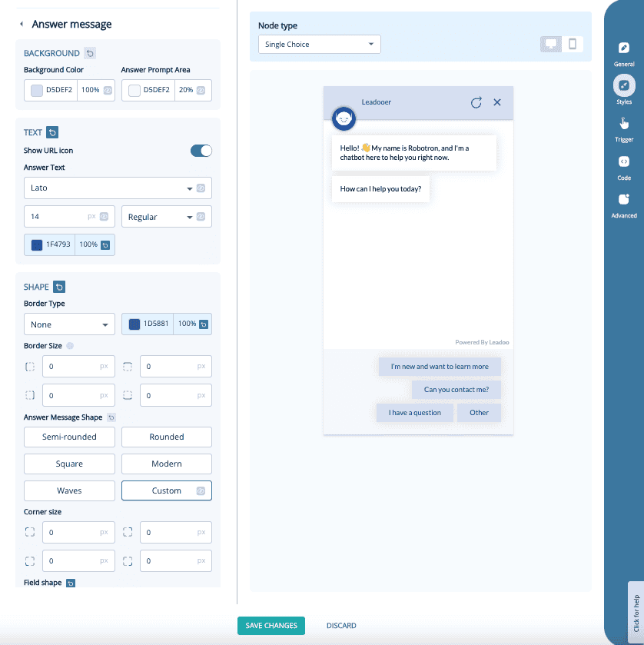The width and height of the screenshot is (644, 645).
Task: Open the General settings in the sidebar
Action: pyautogui.click(x=624, y=54)
